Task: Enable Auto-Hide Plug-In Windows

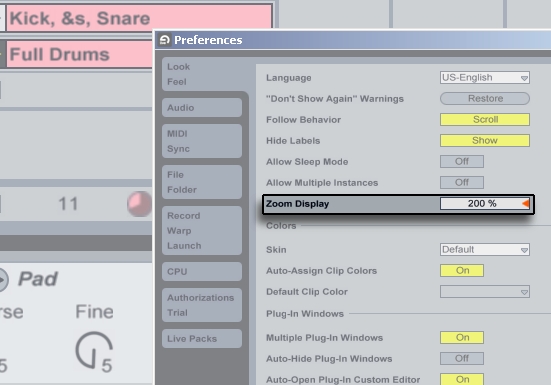Action: 462,358
